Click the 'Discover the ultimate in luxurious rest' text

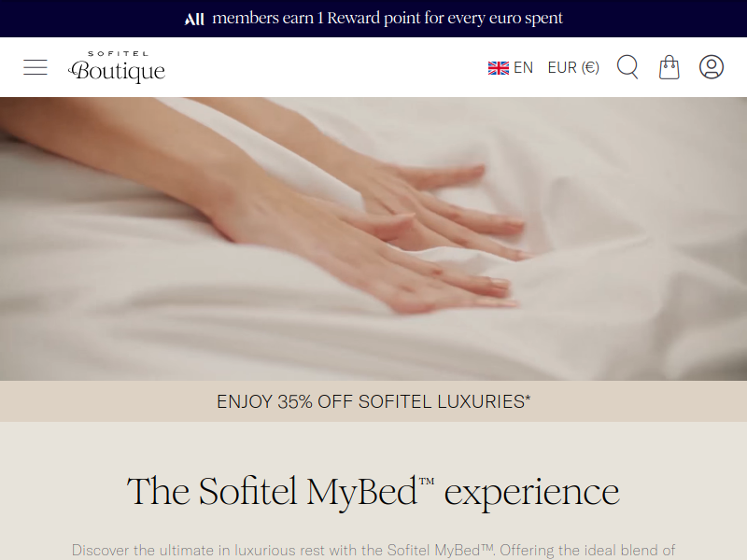coord(373,551)
